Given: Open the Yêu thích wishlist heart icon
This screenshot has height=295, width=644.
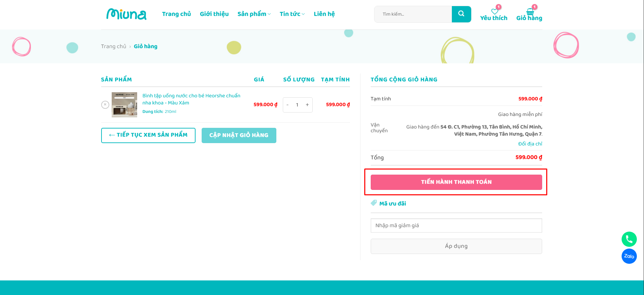Looking at the screenshot, I should coord(494,12).
